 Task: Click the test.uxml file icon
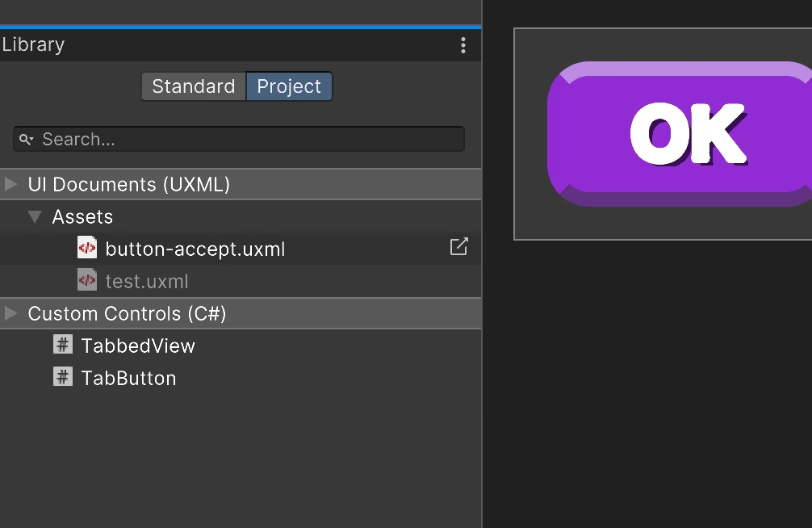tap(87, 280)
